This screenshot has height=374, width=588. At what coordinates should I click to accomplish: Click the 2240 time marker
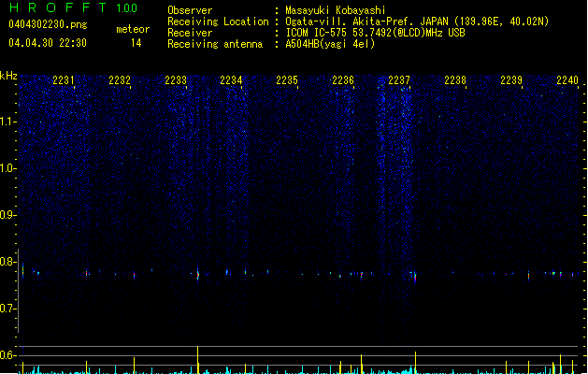click(x=567, y=80)
